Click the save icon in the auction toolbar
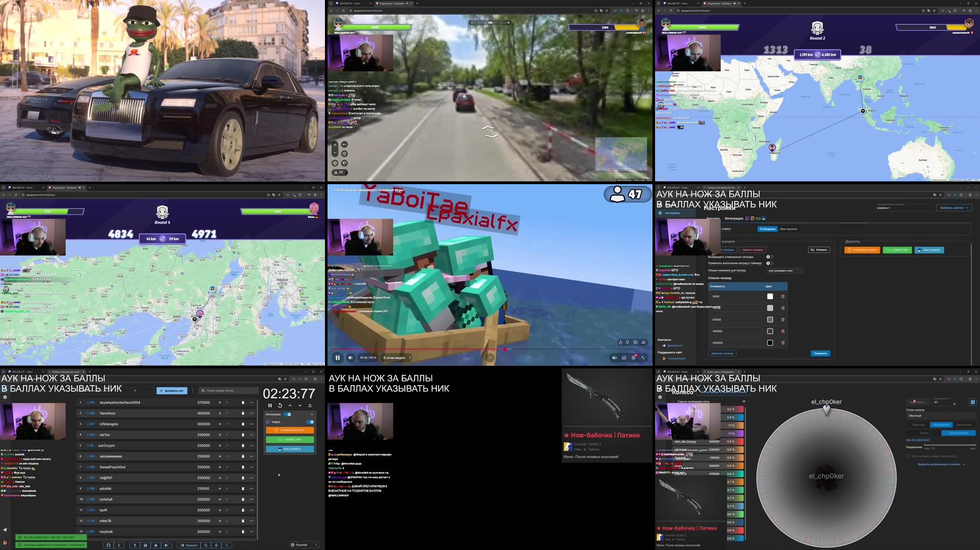This screenshot has width=980, height=550. 145,545
